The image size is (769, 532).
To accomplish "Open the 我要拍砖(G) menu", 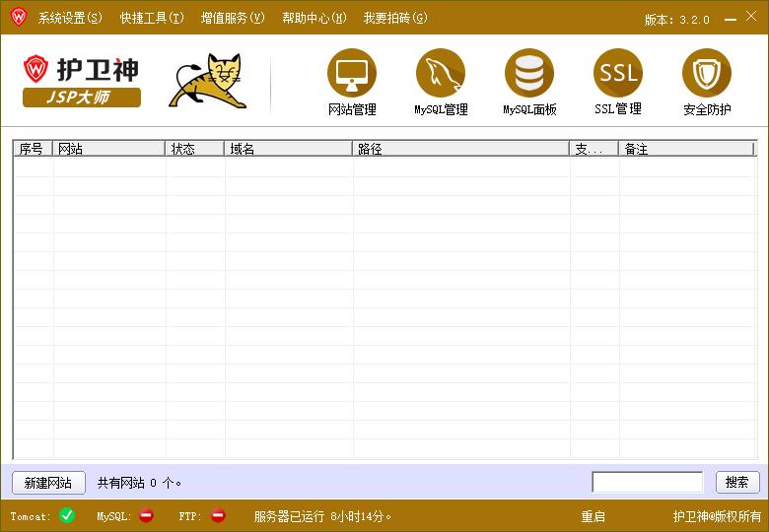I will pos(395,18).
